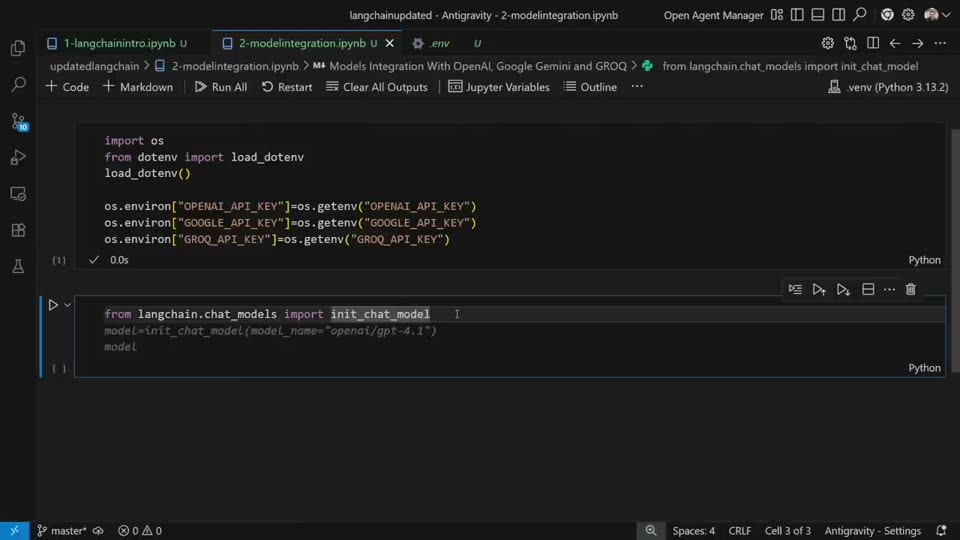Click synchronize changes cloud icon
The image size is (960, 540).
pyautogui.click(x=98, y=531)
